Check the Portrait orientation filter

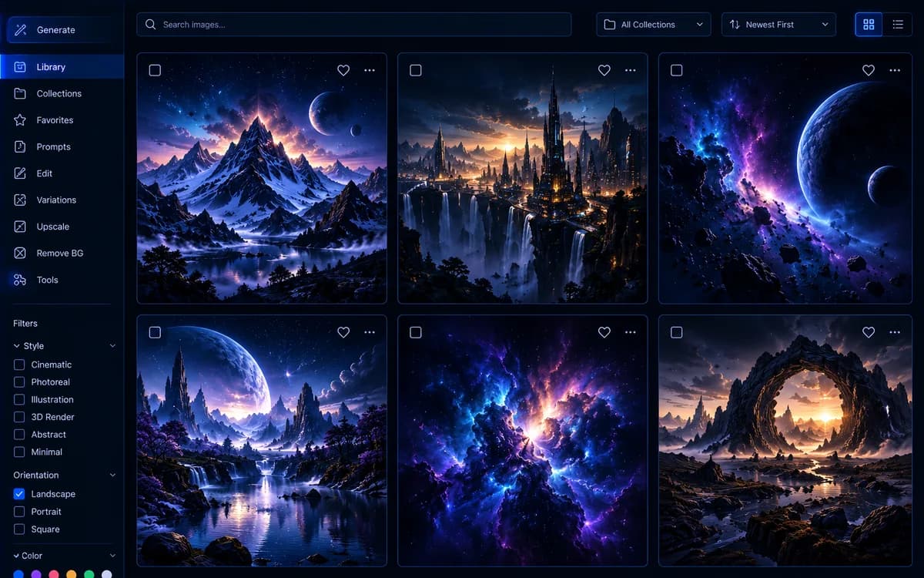(19, 512)
